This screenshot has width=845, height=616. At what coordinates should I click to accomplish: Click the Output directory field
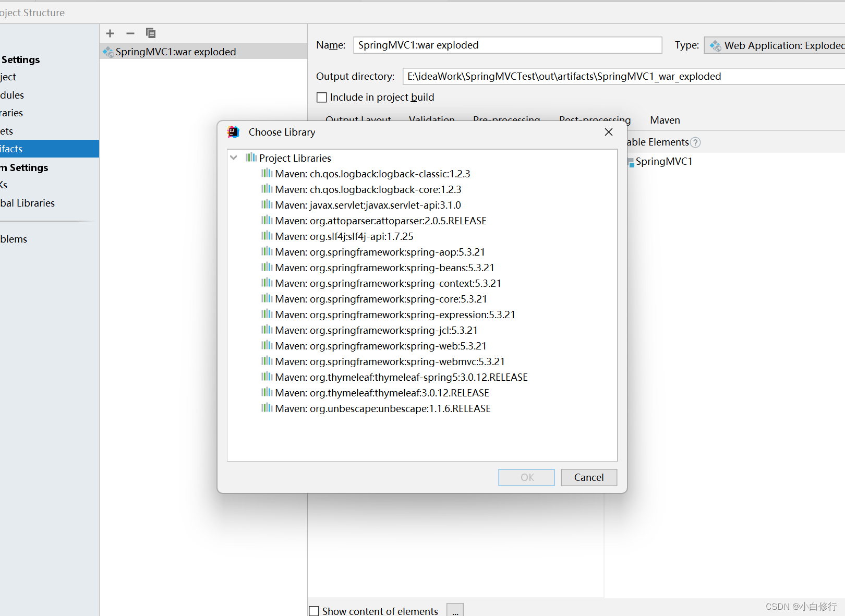pos(624,76)
